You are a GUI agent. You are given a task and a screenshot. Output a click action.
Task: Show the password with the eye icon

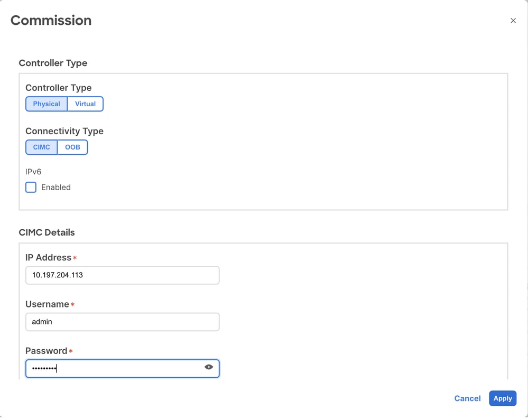[x=209, y=367]
